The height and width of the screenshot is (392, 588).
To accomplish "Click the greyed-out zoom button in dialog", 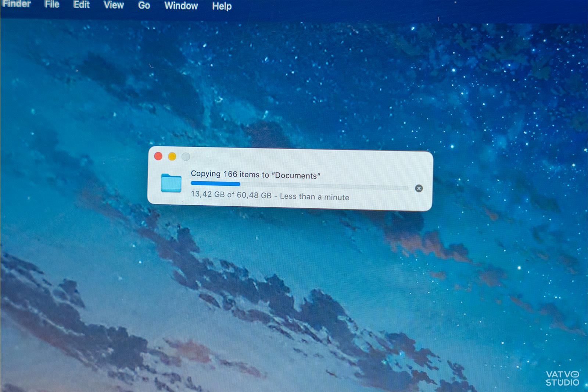I will pos(186,157).
